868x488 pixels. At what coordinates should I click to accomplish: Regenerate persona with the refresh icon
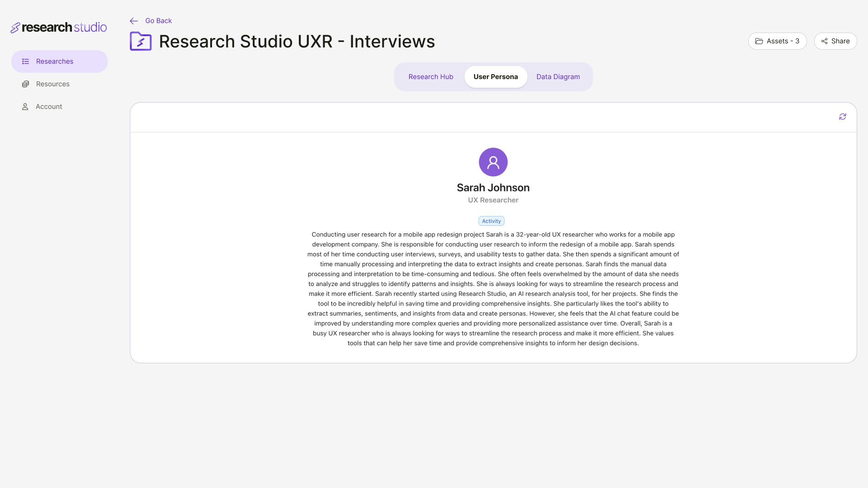pos(843,117)
